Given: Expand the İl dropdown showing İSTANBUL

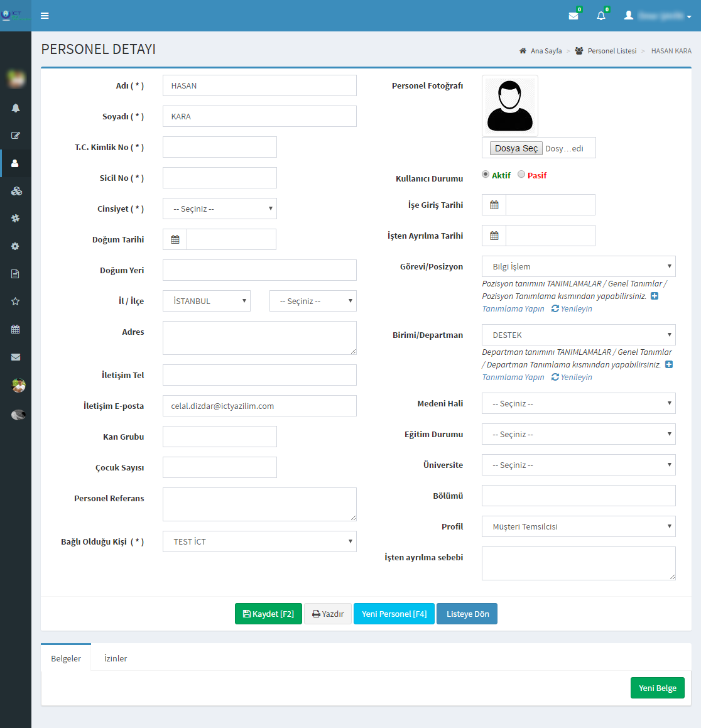Looking at the screenshot, I should point(207,301).
